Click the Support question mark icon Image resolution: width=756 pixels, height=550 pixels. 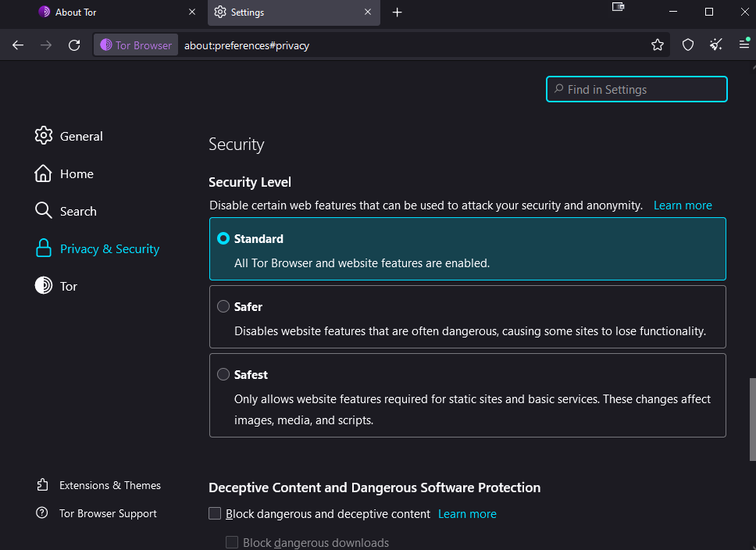point(42,512)
